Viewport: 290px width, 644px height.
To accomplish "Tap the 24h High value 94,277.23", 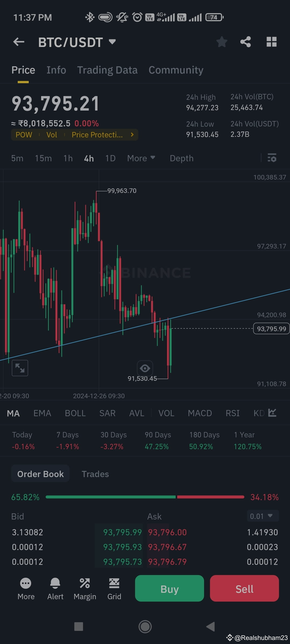I will 202,108.
